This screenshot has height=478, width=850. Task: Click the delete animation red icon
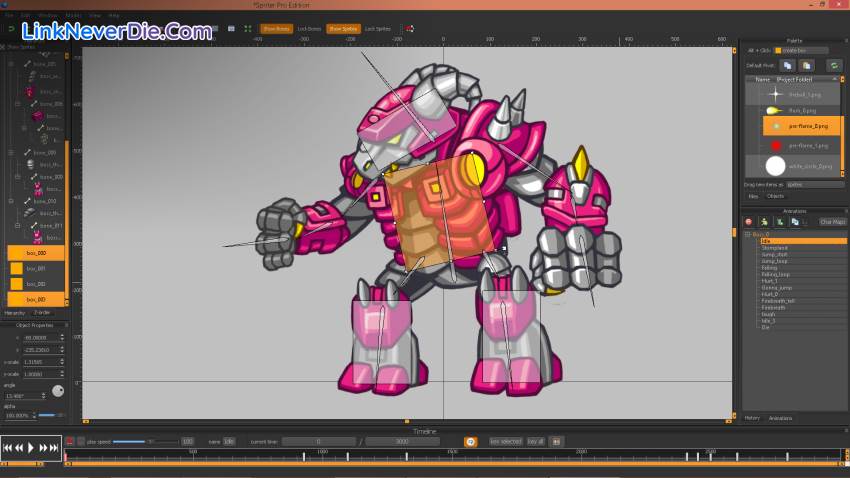click(x=749, y=222)
